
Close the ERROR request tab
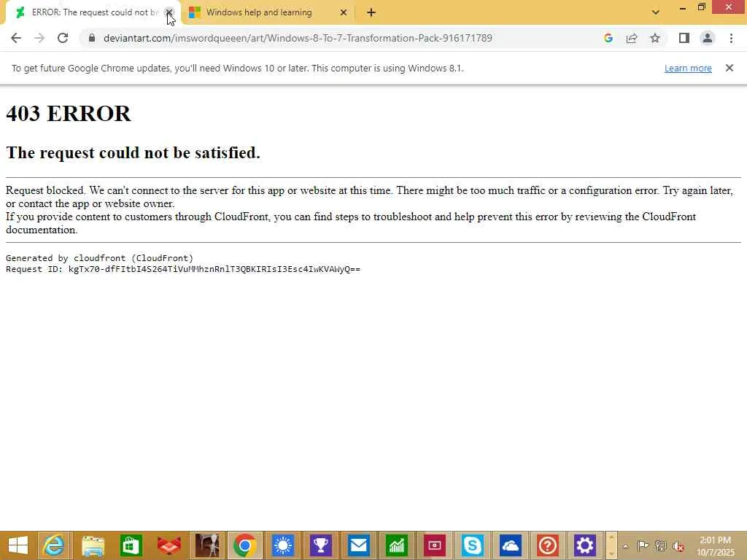(169, 12)
